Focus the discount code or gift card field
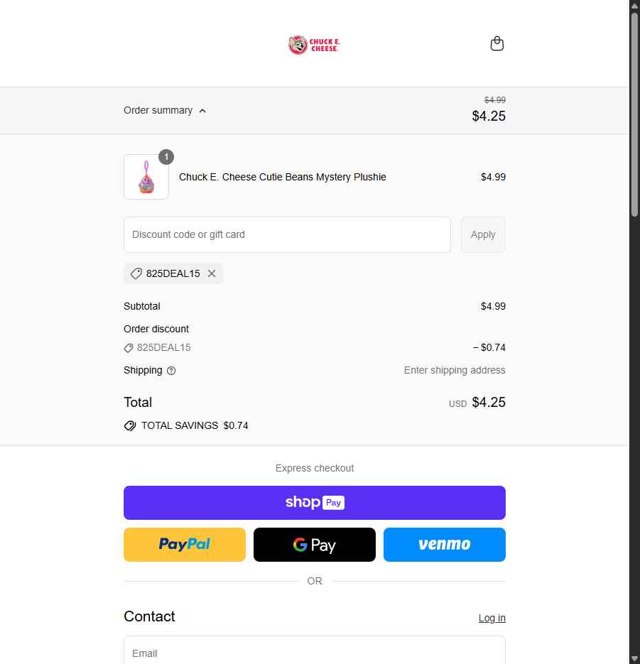This screenshot has width=640, height=664. pos(287,235)
